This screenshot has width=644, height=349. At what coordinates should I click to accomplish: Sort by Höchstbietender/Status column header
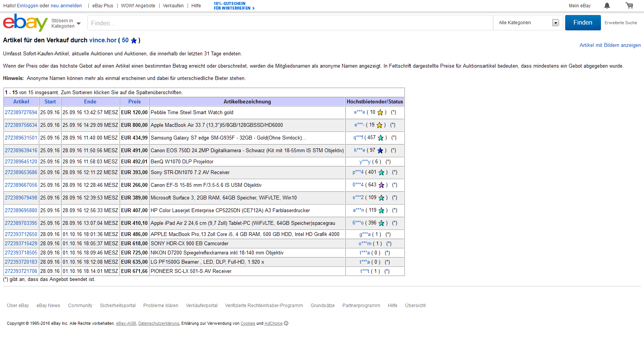coord(375,102)
